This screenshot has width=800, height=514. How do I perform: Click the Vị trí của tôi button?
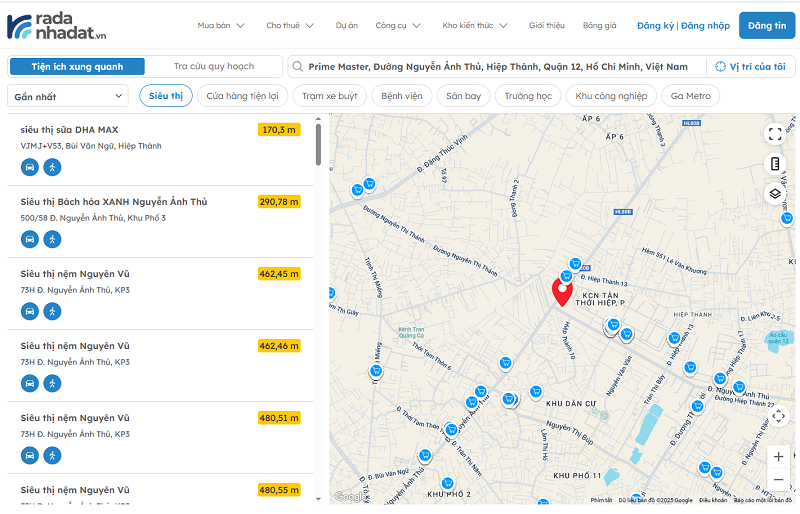click(x=750, y=67)
